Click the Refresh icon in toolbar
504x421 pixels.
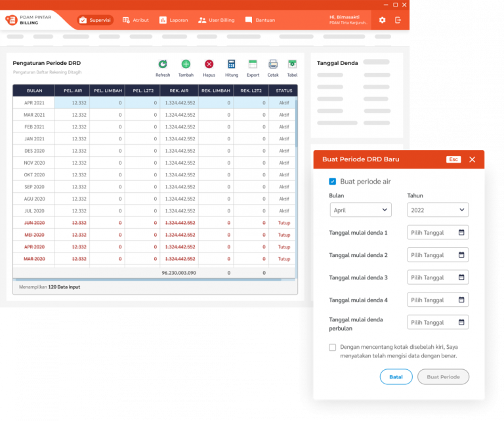click(x=163, y=64)
